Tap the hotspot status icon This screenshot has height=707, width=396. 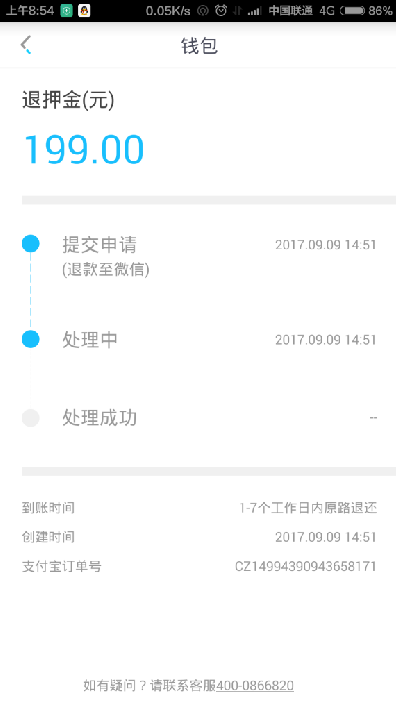coord(203,11)
